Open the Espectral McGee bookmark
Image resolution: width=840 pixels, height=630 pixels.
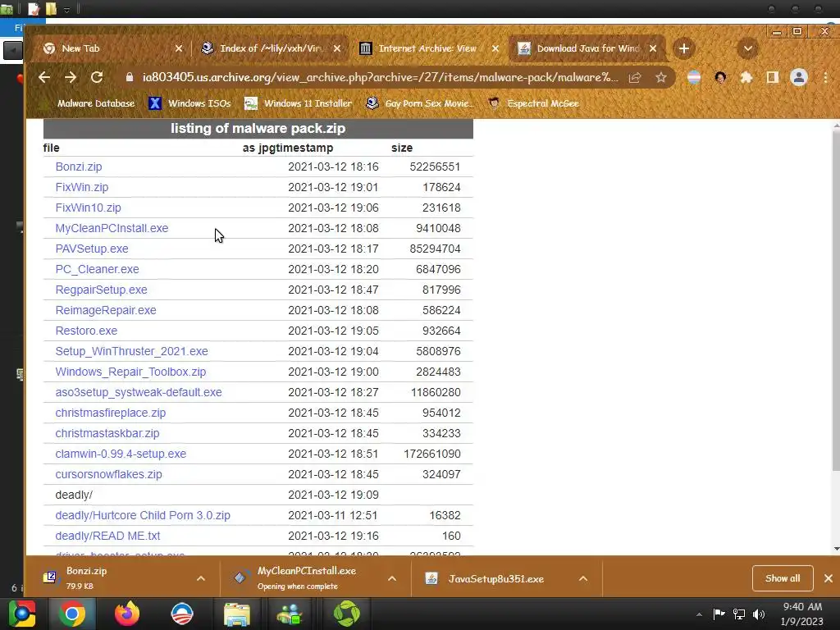click(x=533, y=103)
